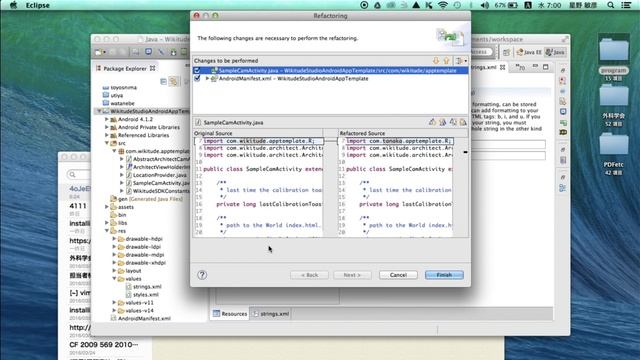Click blue toolbar icon in Eclipse toolbar

pos(149,52)
